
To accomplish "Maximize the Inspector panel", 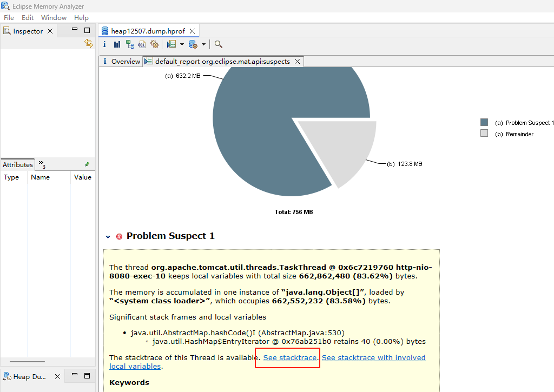I will [x=87, y=30].
